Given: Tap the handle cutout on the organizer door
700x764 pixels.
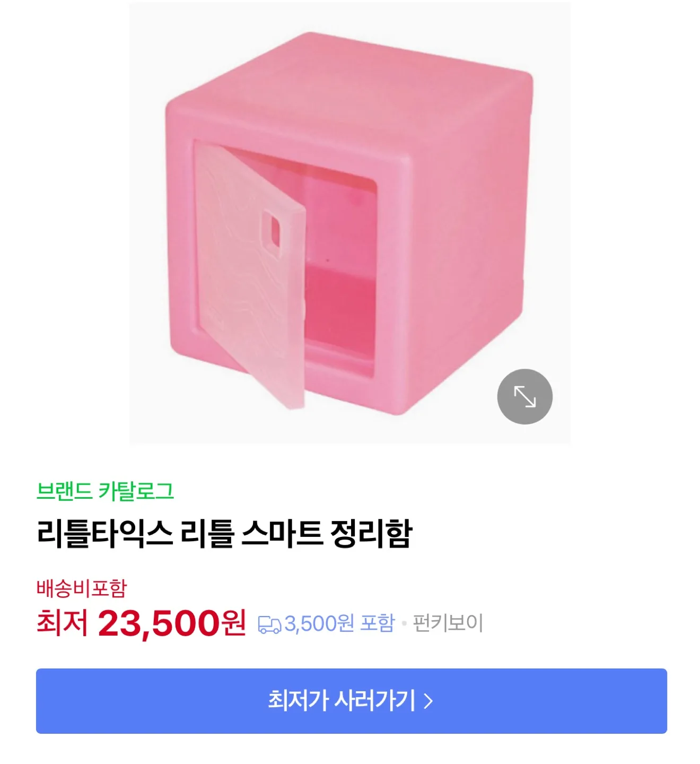Looking at the screenshot, I should click(274, 229).
